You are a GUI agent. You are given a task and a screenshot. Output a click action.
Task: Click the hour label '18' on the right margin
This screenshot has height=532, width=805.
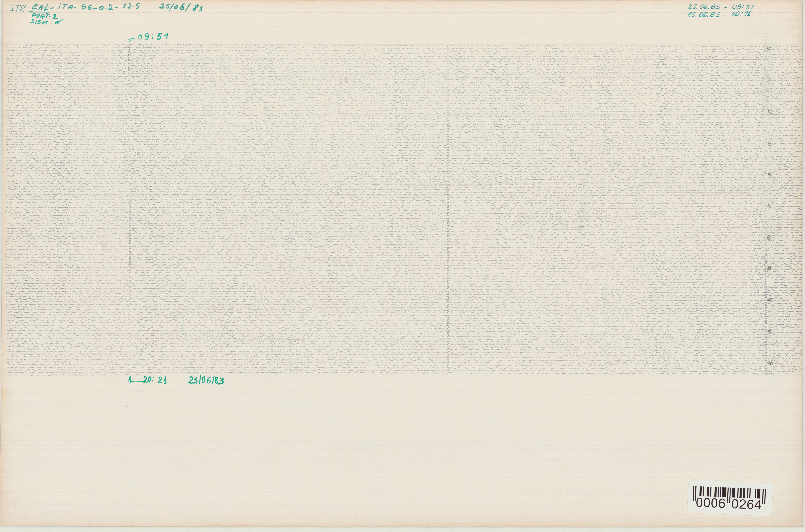[x=769, y=300]
